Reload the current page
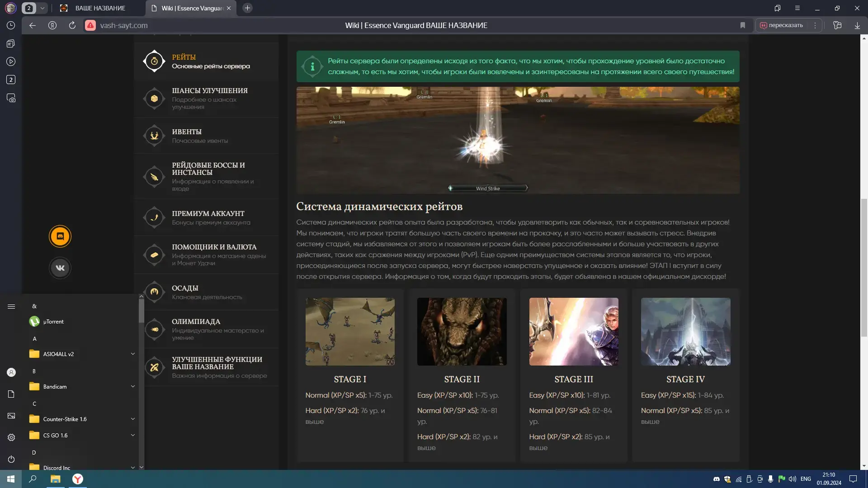This screenshot has height=488, width=868. click(72, 25)
